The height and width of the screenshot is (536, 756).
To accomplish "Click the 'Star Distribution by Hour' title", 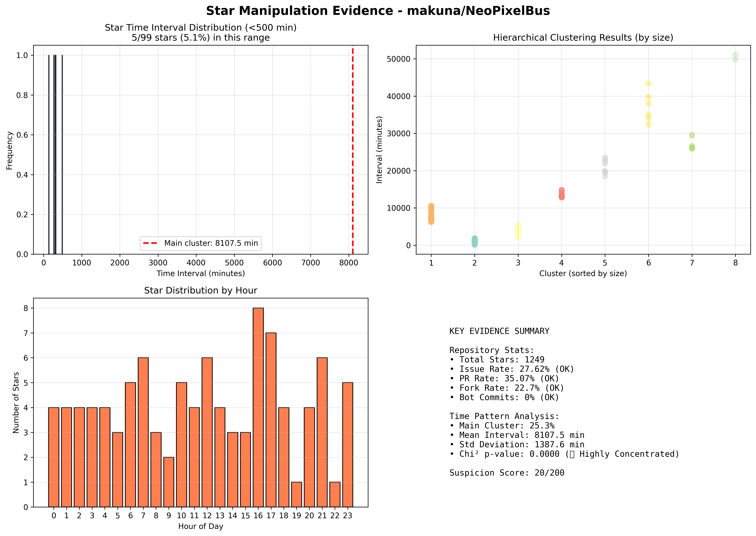I will click(x=201, y=290).
